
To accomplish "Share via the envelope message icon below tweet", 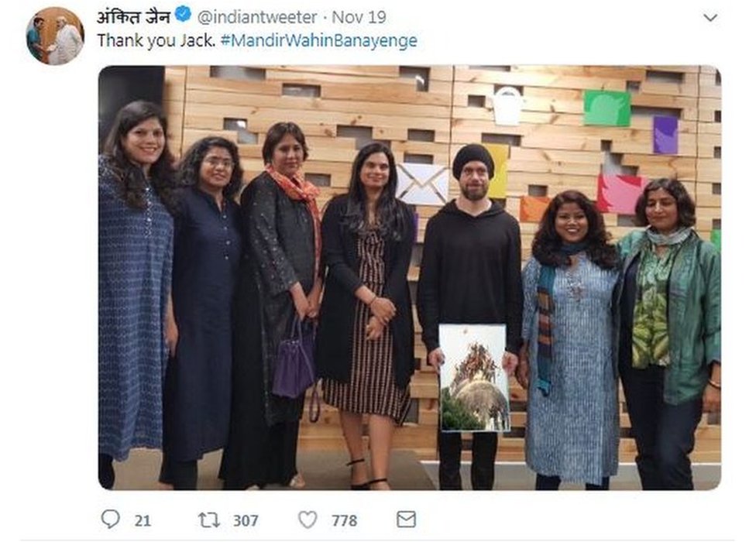I will [406, 520].
